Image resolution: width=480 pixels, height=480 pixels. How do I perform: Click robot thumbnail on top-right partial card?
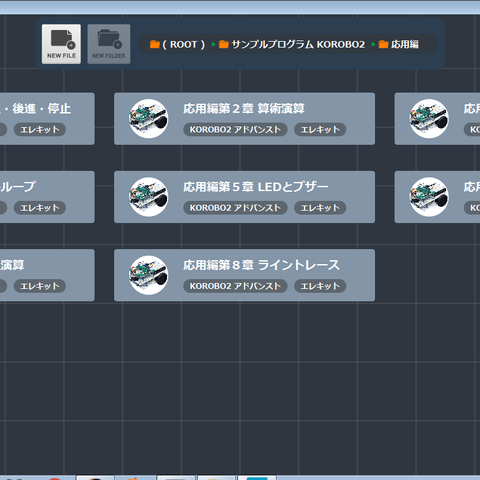[429, 119]
